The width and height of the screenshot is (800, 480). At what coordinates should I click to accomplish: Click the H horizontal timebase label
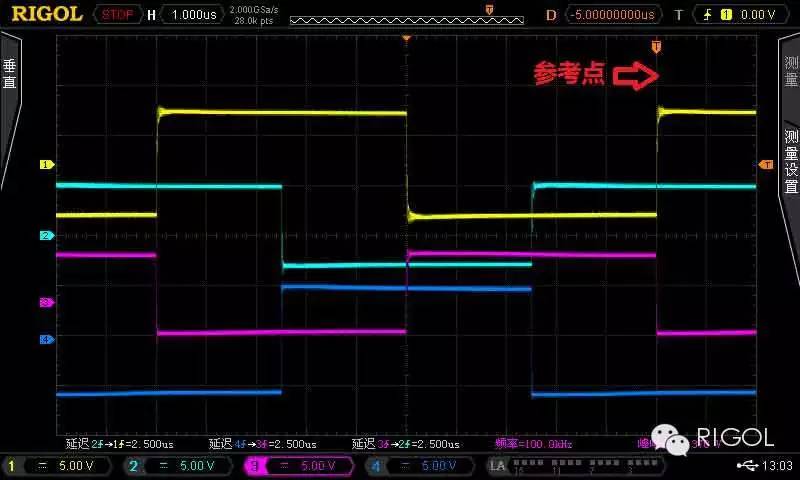(x=151, y=15)
